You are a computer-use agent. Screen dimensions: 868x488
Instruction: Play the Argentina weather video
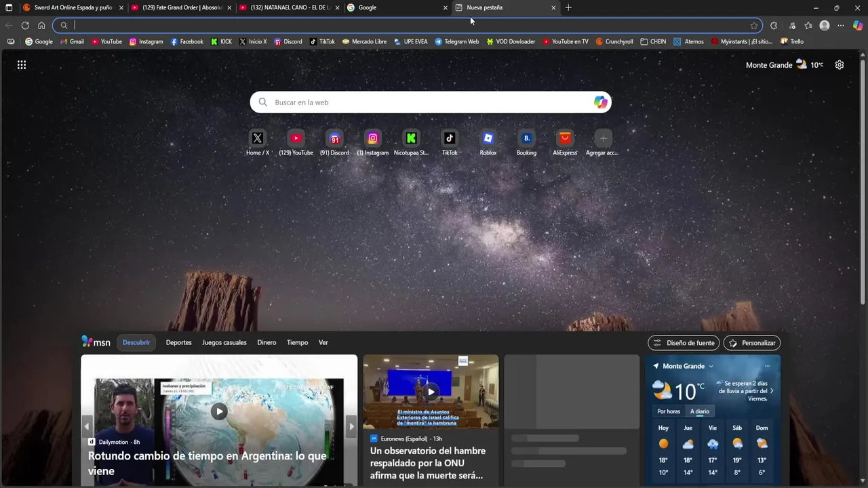[x=218, y=411]
